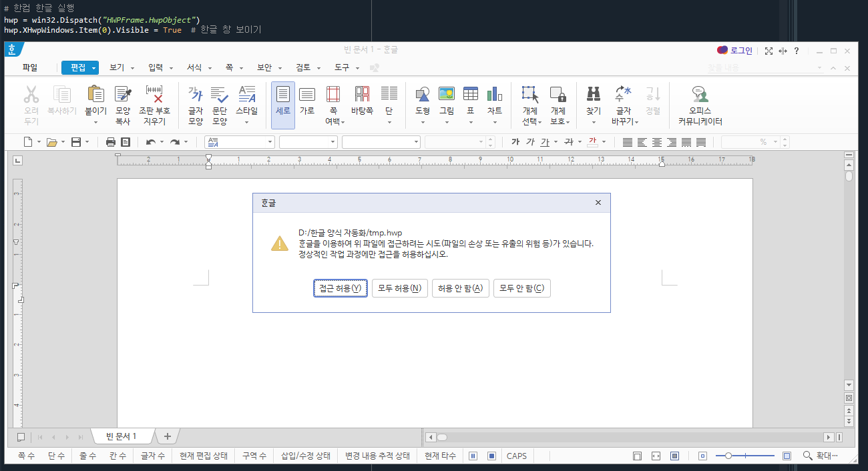This screenshot has height=471, width=868.
Task: Expand the 붙이기 paste dropdown arrow
Action: coord(95,123)
